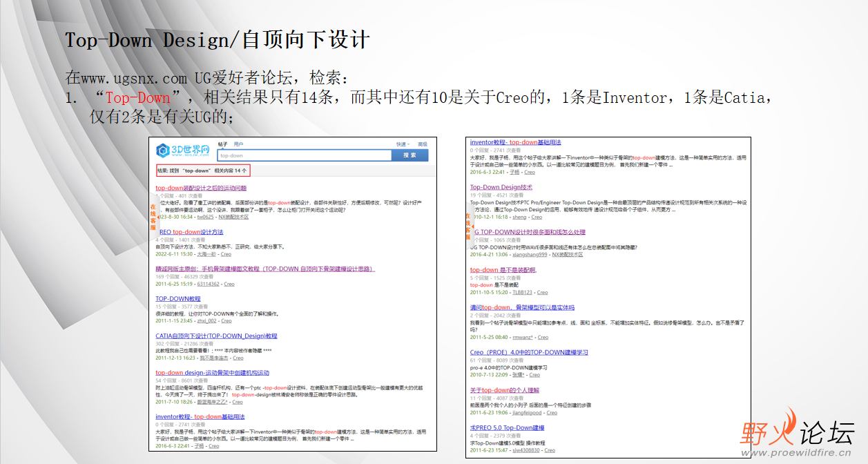
Task: Open author profile 63114362
Action: click(208, 284)
